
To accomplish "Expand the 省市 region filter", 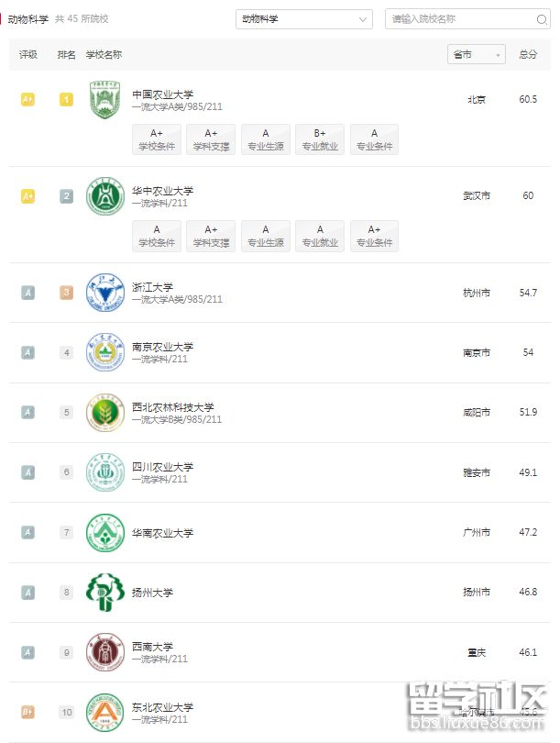I will pyautogui.click(x=477, y=55).
